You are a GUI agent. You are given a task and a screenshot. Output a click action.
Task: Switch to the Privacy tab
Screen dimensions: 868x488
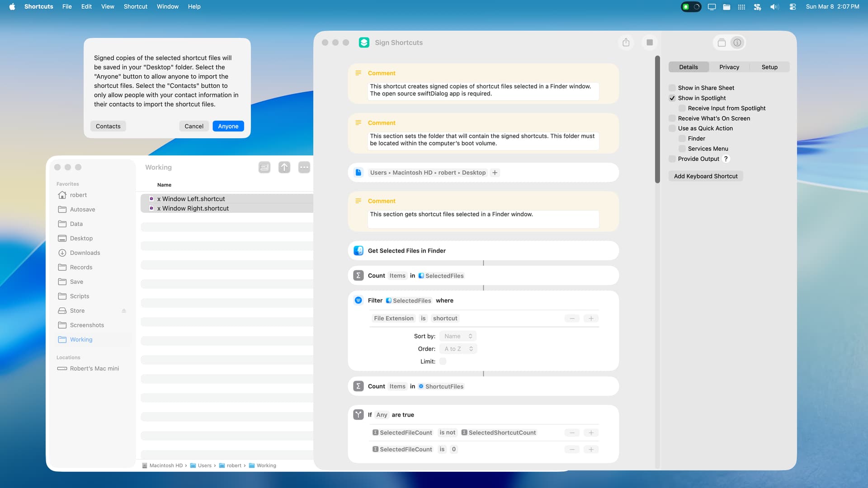(729, 67)
